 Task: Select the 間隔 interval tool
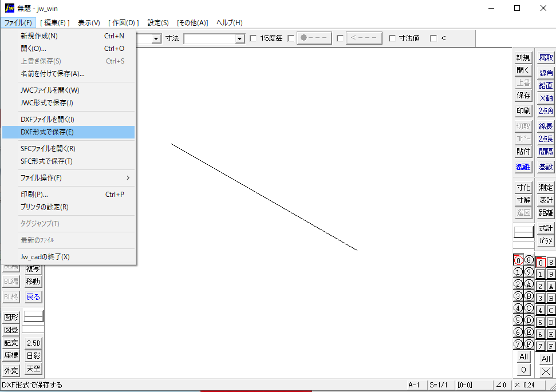(x=546, y=151)
